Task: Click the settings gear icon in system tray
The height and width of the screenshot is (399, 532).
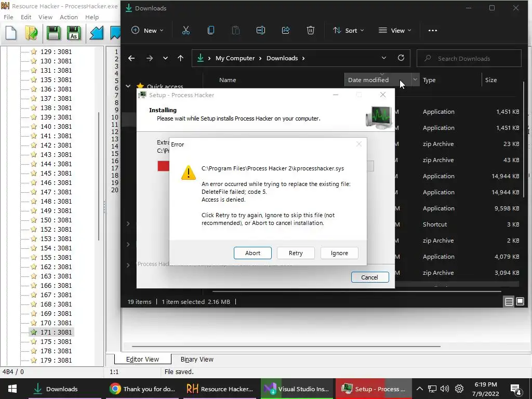Action: [x=459, y=389]
